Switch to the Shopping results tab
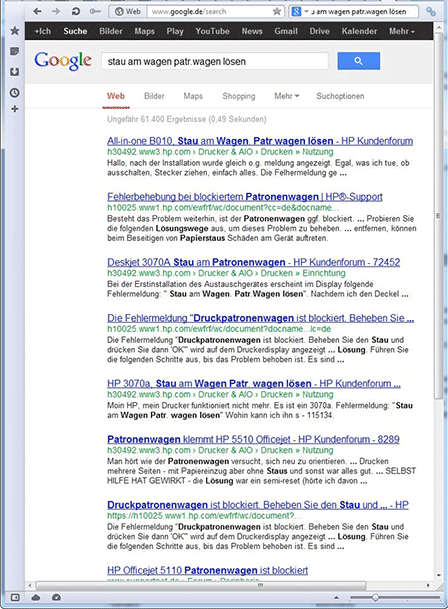 point(239,96)
